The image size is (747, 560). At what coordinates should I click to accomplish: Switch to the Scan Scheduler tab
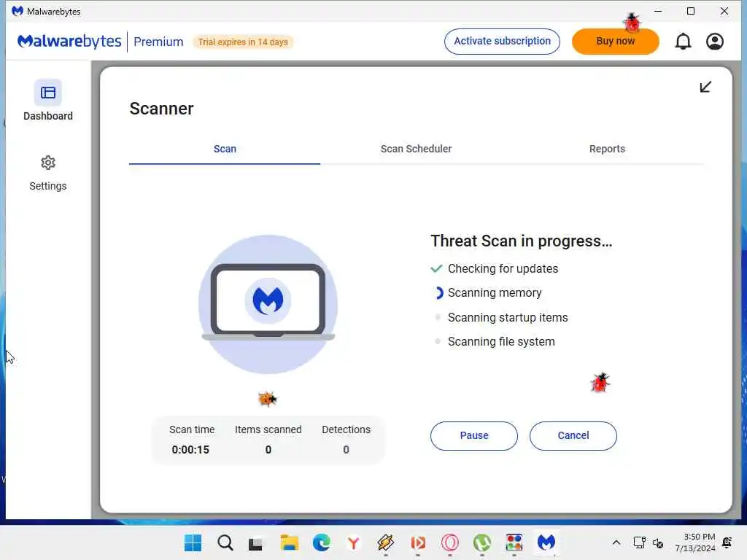coord(416,149)
